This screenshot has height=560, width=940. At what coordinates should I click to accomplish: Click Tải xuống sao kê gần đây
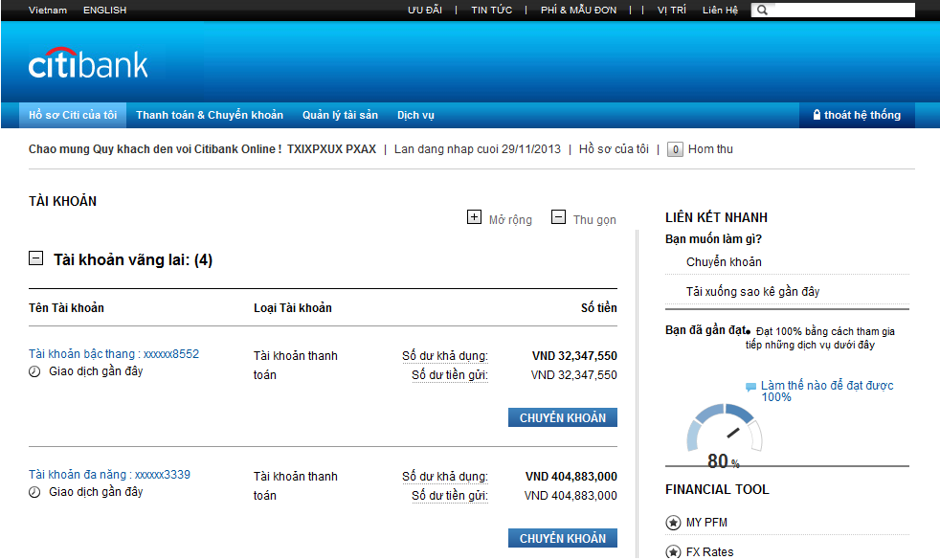click(753, 291)
